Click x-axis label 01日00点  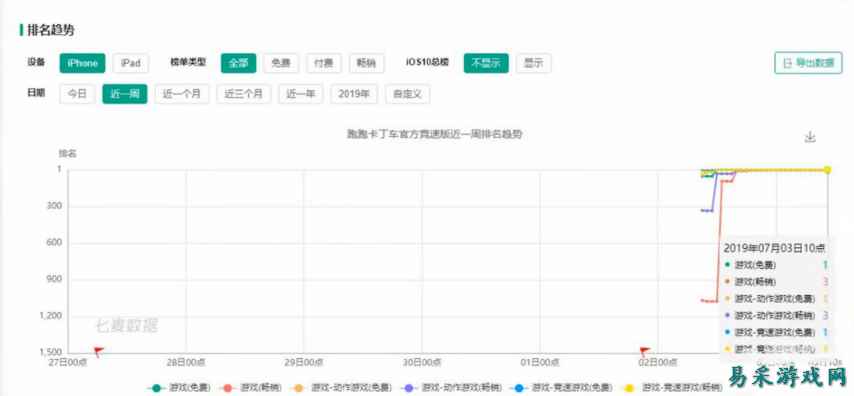539,362
